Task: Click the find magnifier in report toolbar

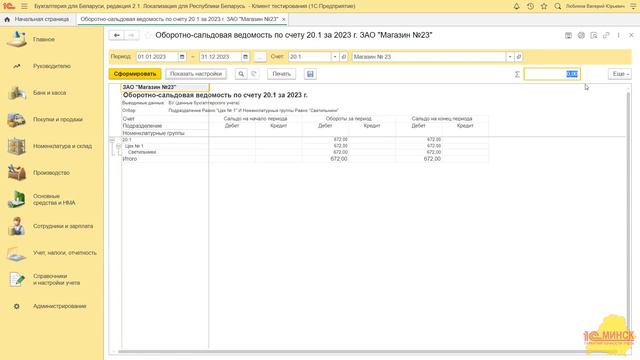Action: point(241,74)
